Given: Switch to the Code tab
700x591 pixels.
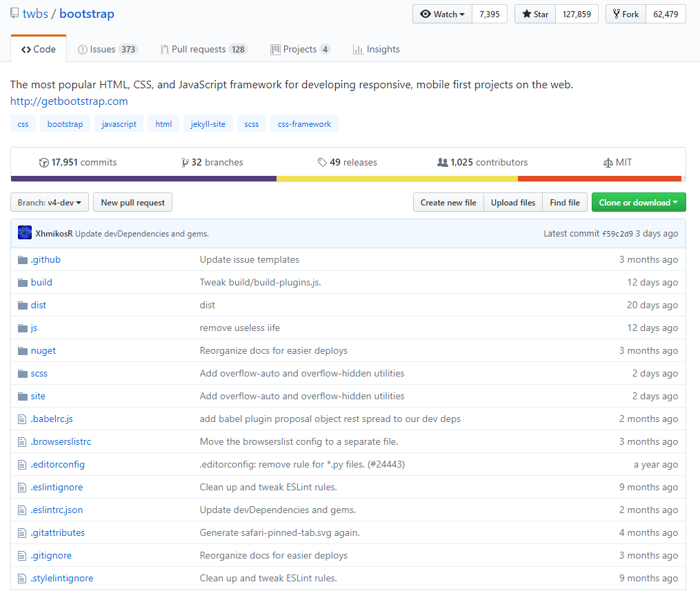Looking at the screenshot, I should [39, 49].
